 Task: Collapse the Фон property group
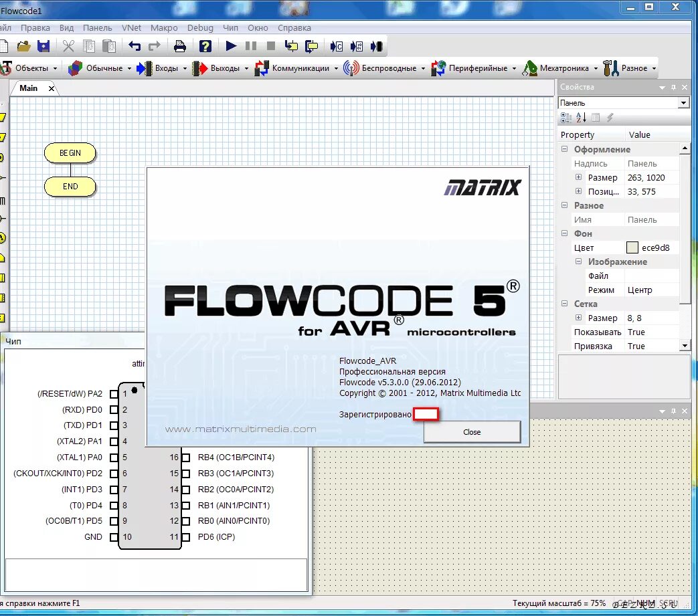pyautogui.click(x=564, y=233)
